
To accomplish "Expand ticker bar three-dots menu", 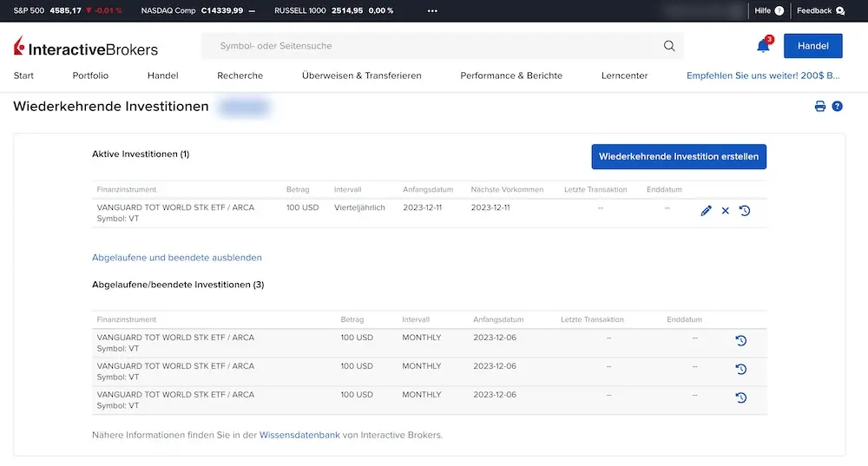I will 432,10.
